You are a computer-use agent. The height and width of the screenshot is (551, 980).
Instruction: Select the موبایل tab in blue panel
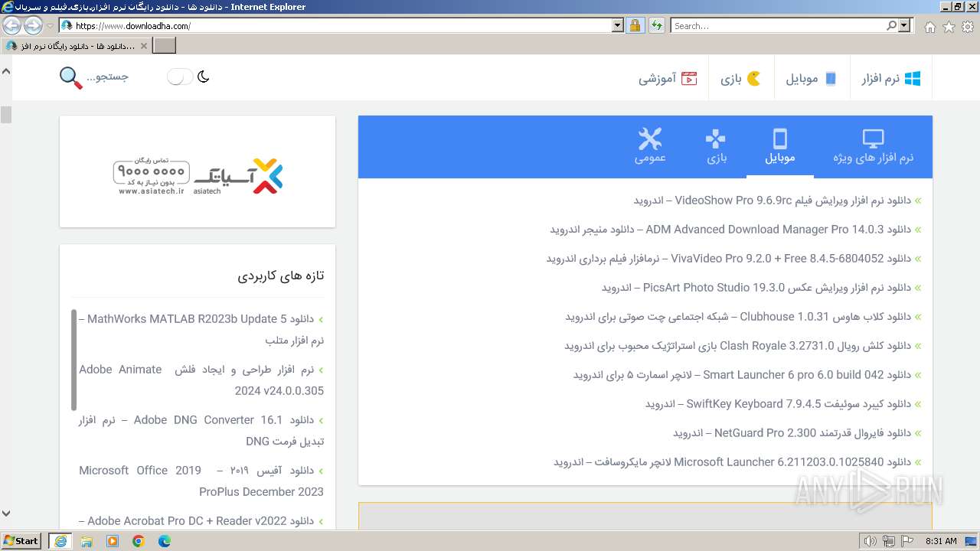780,147
